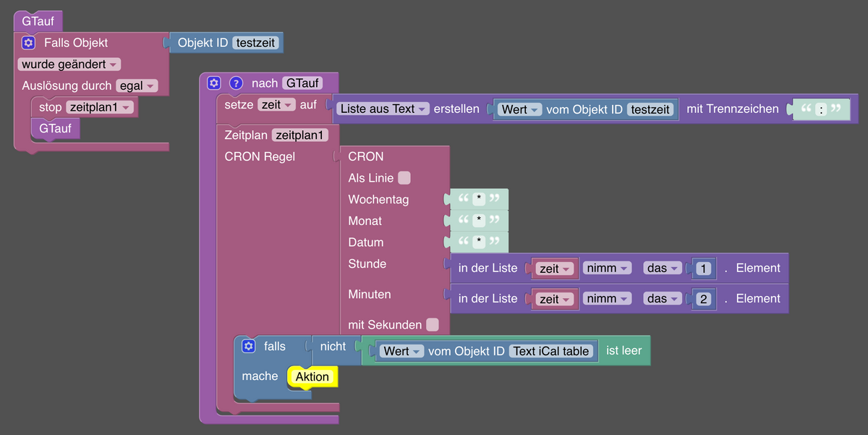Select the GTauf call block under stop
The height and width of the screenshot is (435, 868).
[x=56, y=128]
